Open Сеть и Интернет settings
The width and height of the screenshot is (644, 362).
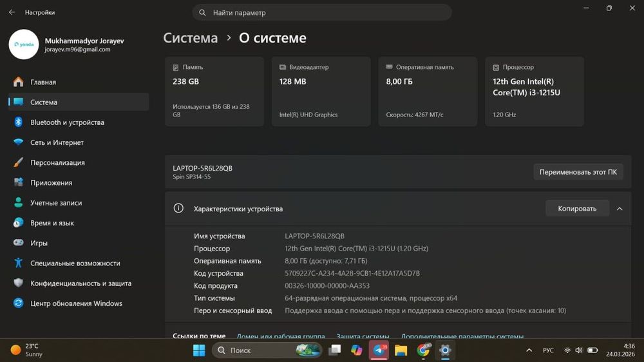point(79,142)
